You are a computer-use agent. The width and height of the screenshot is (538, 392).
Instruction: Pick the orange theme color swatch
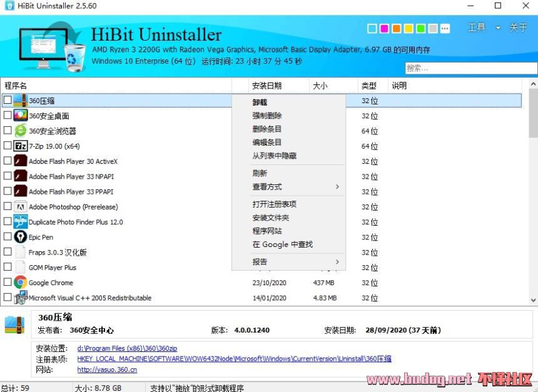396,29
